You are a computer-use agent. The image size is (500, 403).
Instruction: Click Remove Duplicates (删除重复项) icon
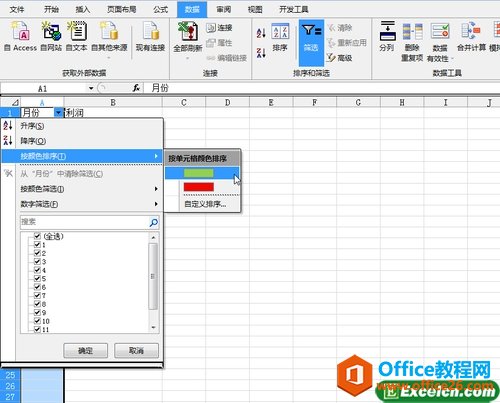412,42
